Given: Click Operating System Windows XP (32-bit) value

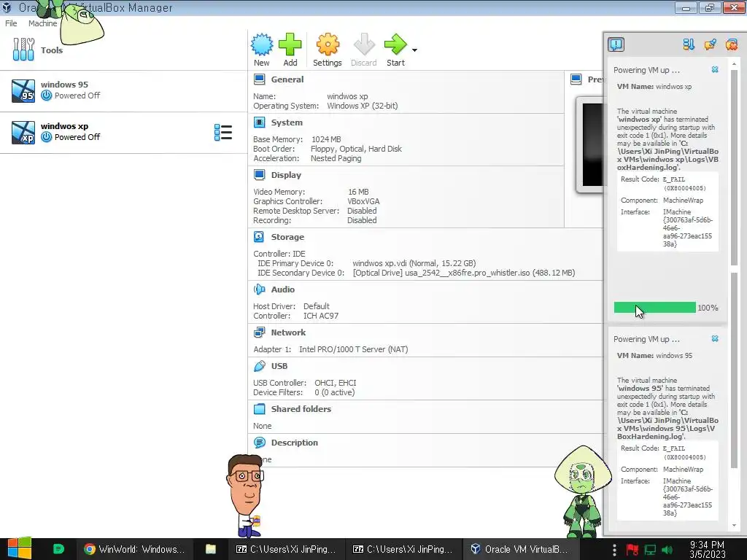Looking at the screenshot, I should (x=362, y=106).
